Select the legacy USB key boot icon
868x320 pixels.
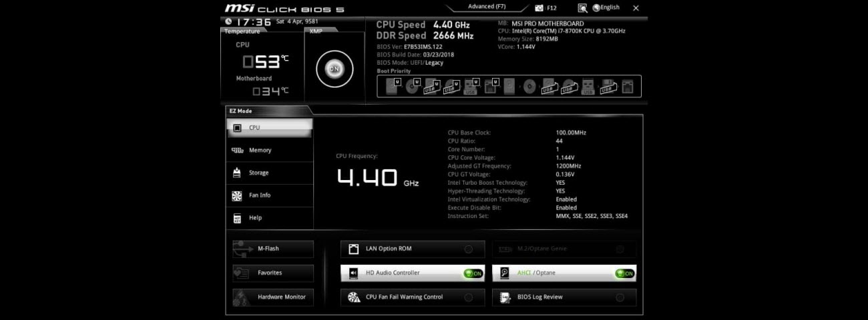(588, 87)
